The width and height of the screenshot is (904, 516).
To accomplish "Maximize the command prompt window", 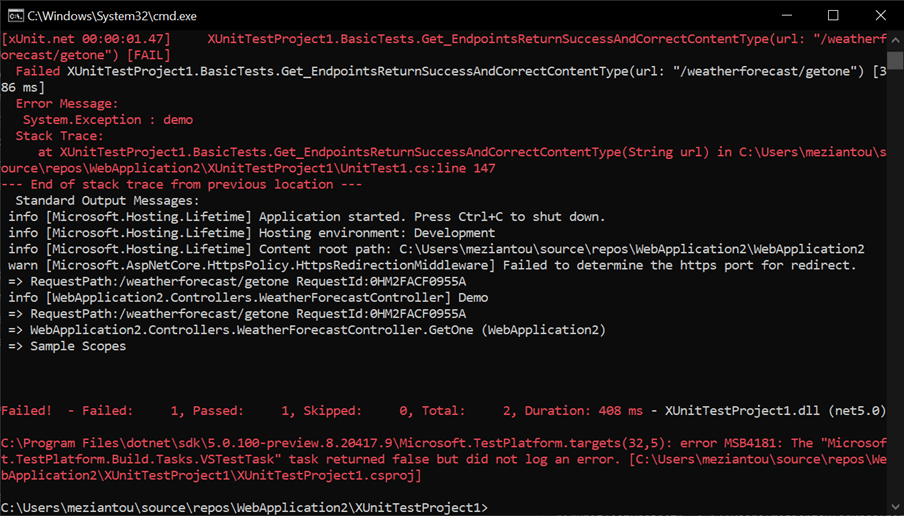I will pyautogui.click(x=833, y=15).
